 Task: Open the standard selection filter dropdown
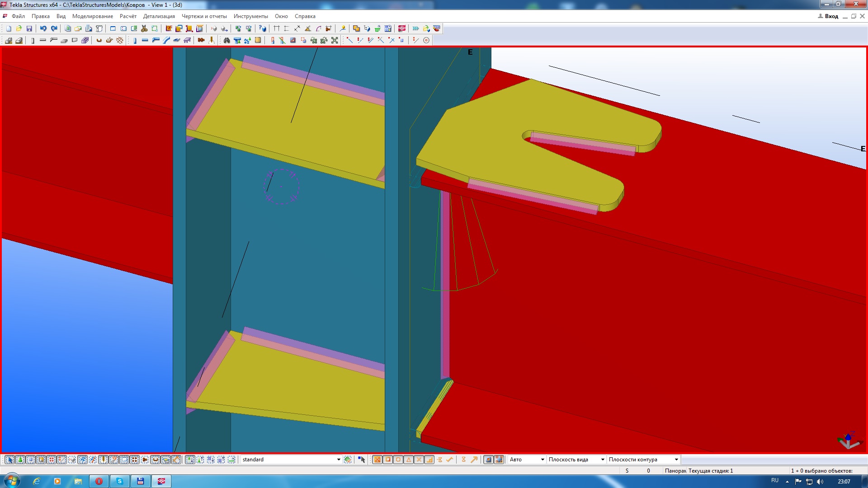[338, 460]
